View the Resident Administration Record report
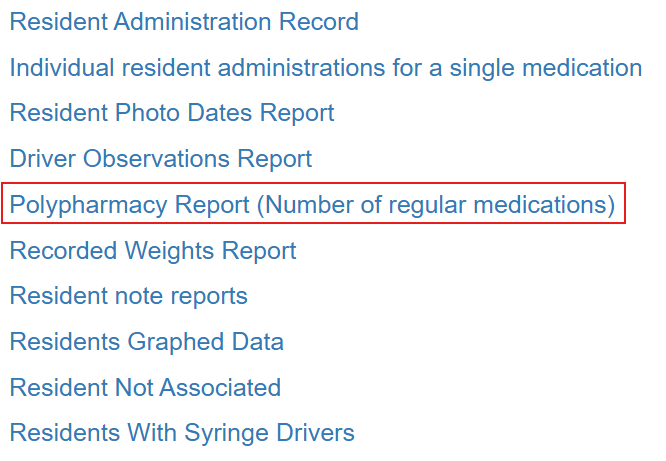This screenshot has height=461, width=666. click(184, 22)
